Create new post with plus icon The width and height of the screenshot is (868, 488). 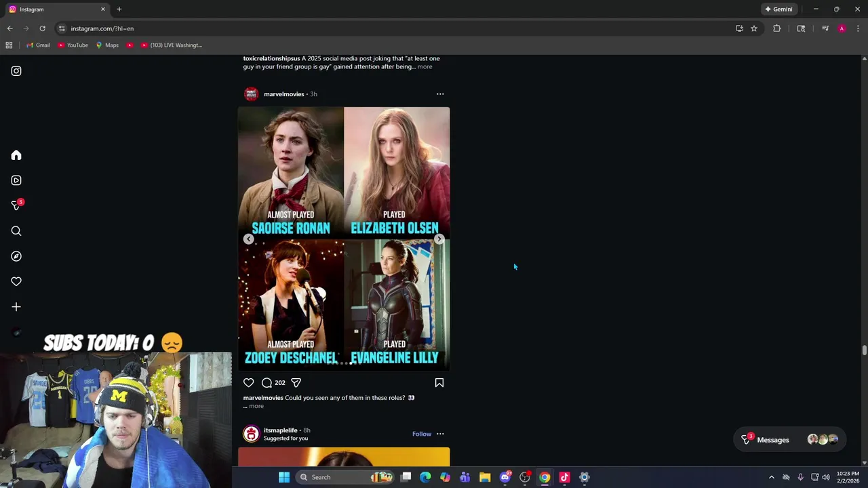[16, 307]
